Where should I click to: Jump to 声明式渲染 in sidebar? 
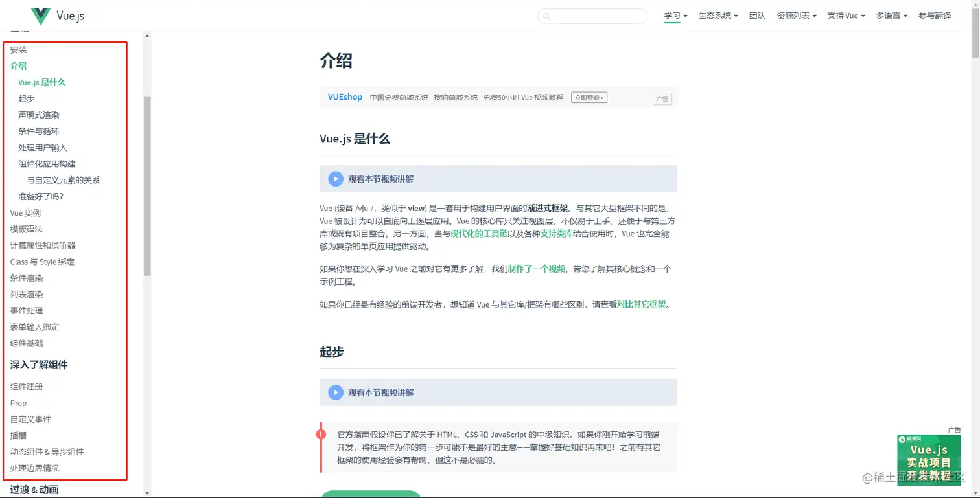[39, 115]
